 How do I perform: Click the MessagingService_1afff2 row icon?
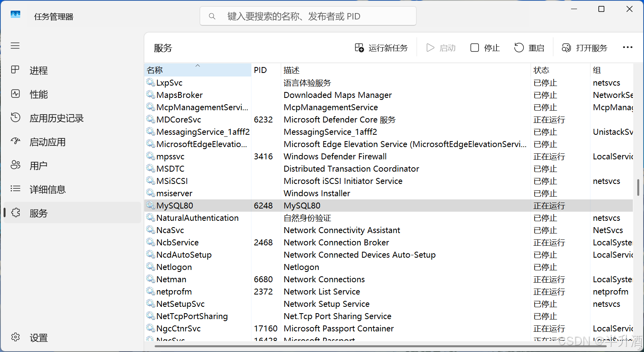(x=151, y=132)
